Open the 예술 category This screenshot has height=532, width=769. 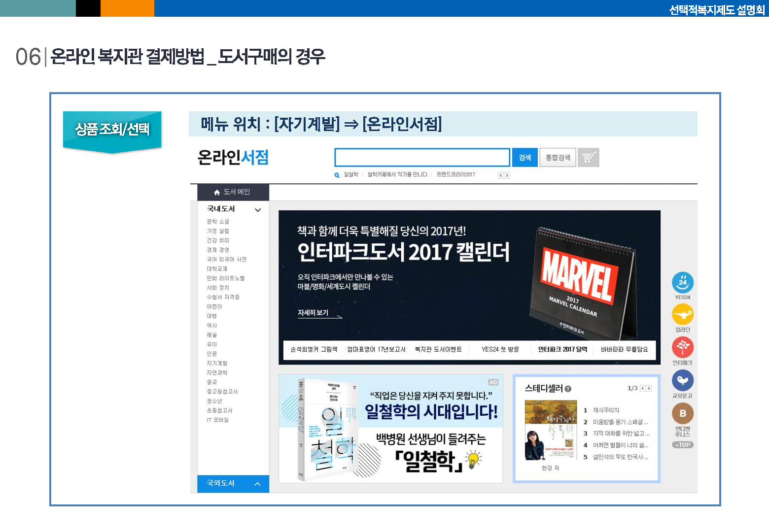212,335
